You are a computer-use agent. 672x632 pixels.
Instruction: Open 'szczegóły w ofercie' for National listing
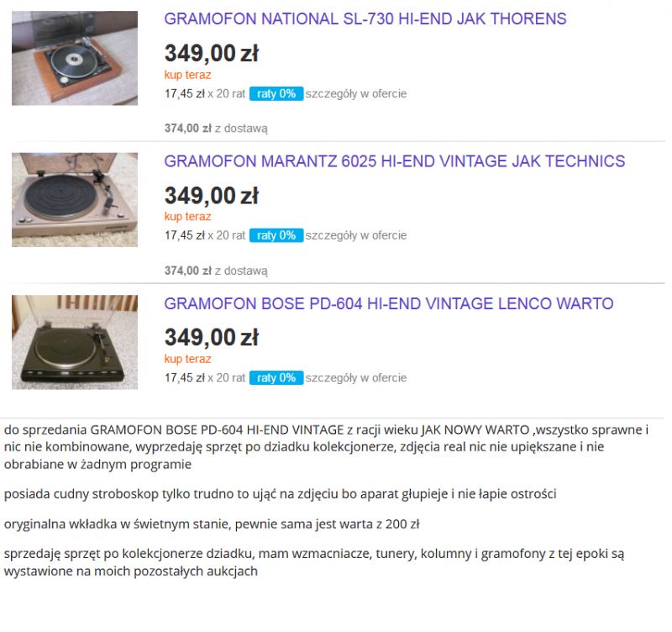[x=356, y=93]
